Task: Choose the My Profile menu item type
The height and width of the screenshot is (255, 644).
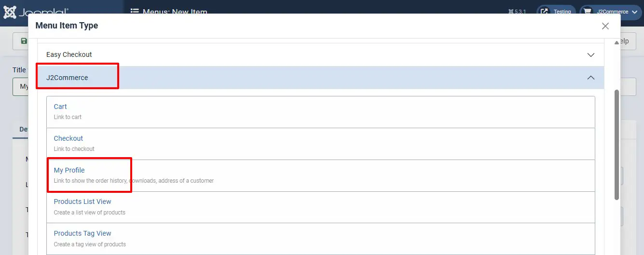Action: 321,175
